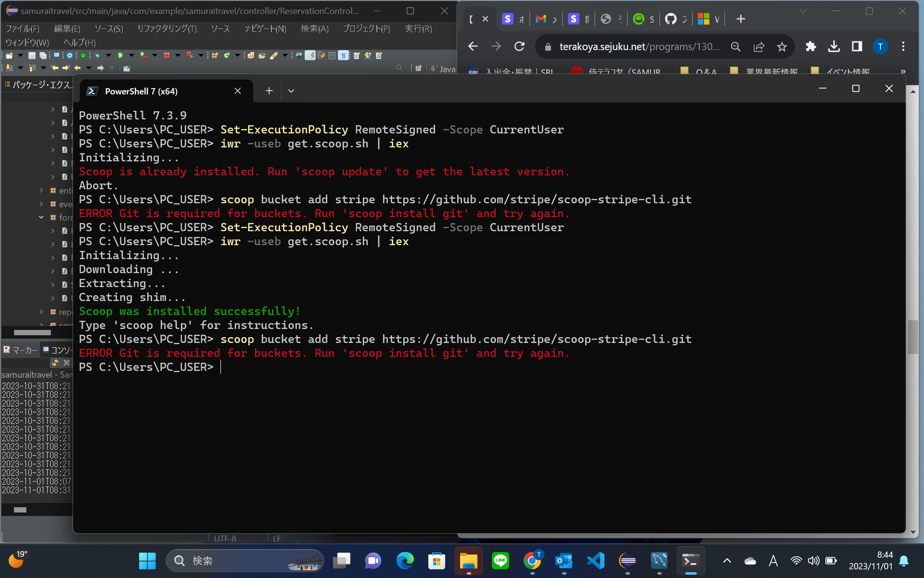The height and width of the screenshot is (578, 924).
Task: Click the red Stop square in Eclipse toolbar
Action: [x=167, y=55]
